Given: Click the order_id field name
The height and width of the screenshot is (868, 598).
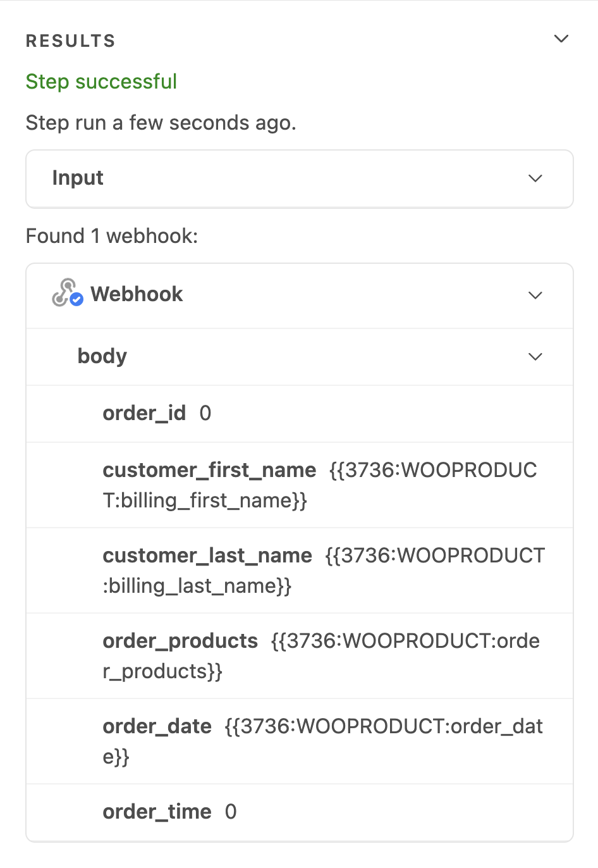Looking at the screenshot, I should point(144,413).
